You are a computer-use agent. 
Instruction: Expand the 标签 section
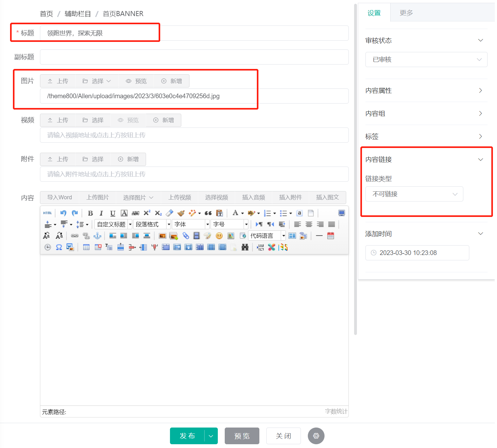coord(426,137)
